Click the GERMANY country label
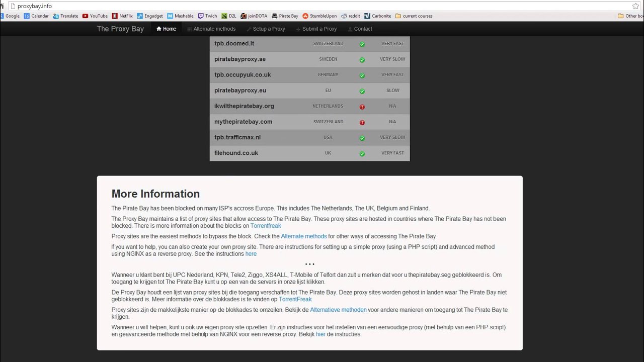The image size is (644, 362). pos(328,74)
